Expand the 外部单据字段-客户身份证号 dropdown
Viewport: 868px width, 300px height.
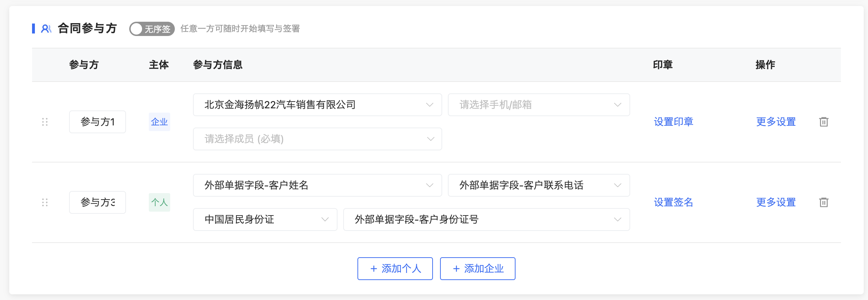486,219
